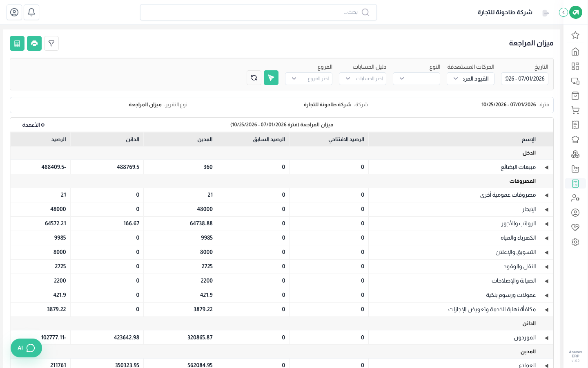The width and height of the screenshot is (588, 368).
Task: Click the الصيانة والإصلاحات account name
Action: click(x=514, y=280)
